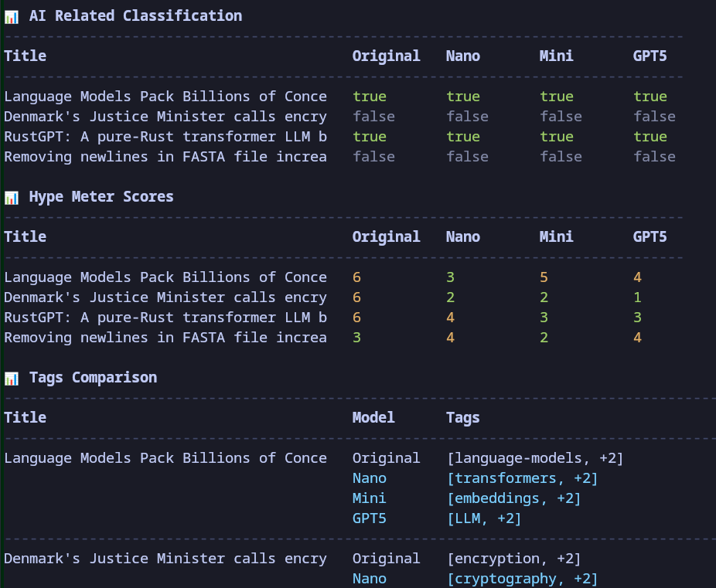Click 'Mini' header in AI Related Classification table

tap(556, 56)
